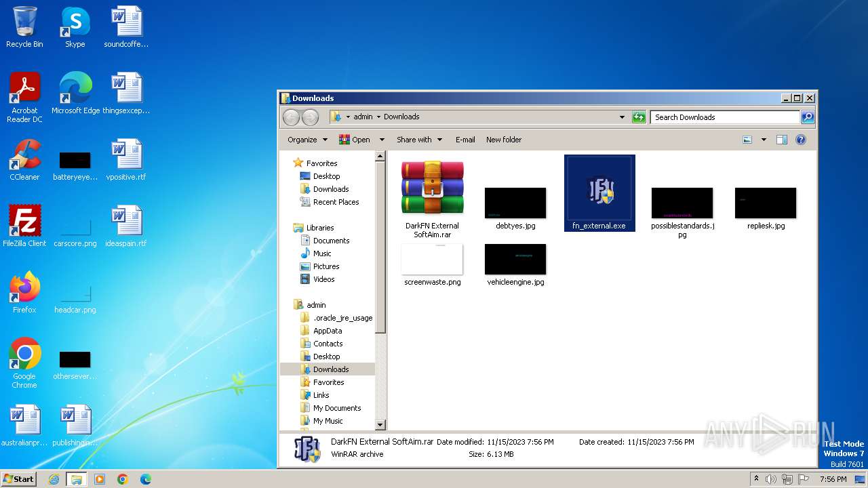Select the thingsexcep document icon
This screenshot has width=868, height=488.
(x=126, y=94)
